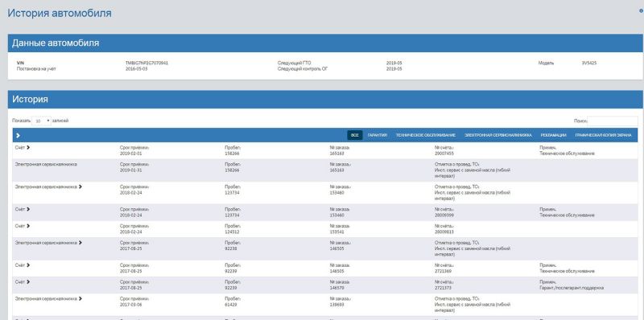Switch to ТЕХНИЧЕСКОЕ ОБСЛУЖИВАНИЕ filter
This screenshot has width=644, height=320.
(426, 135)
